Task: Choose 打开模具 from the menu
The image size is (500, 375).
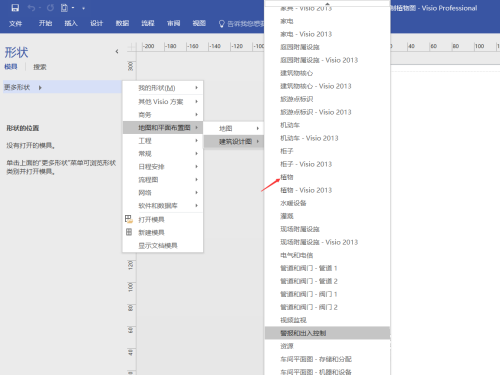Action: click(163, 219)
